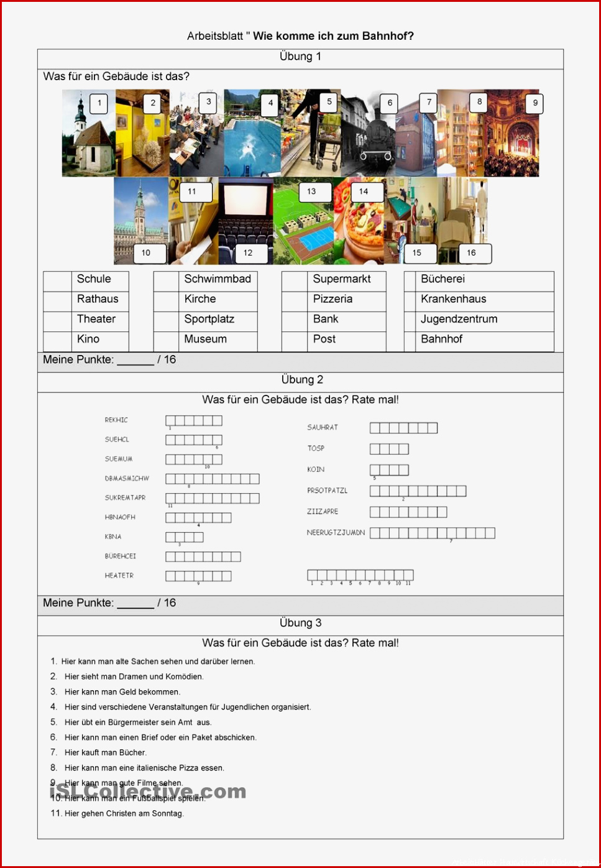Select the letter boxes next to HBNAOFH
601x868 pixels.
[x=198, y=518]
